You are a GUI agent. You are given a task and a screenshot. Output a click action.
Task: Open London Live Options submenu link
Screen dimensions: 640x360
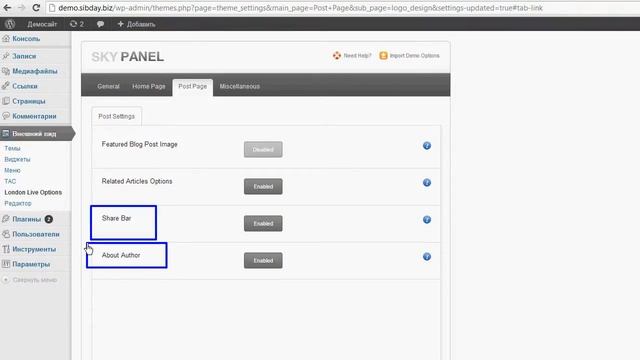33,192
